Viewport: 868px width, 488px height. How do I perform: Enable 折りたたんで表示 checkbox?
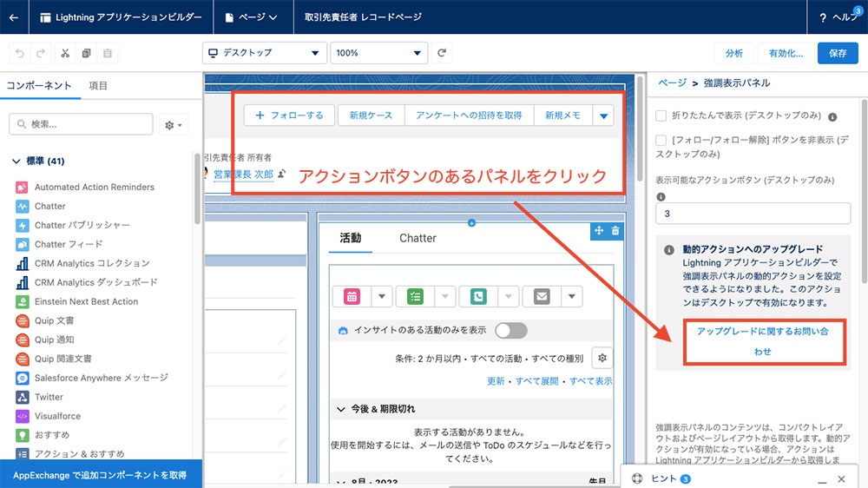click(x=661, y=115)
